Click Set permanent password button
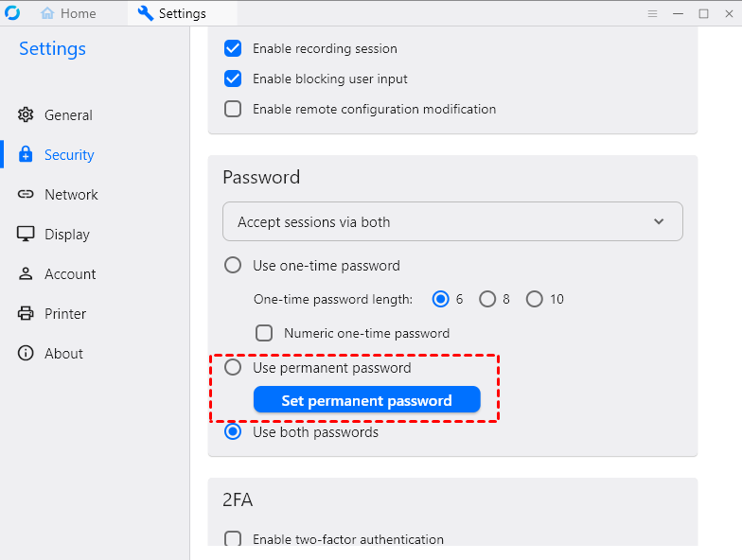The height and width of the screenshot is (560, 742). click(366, 401)
